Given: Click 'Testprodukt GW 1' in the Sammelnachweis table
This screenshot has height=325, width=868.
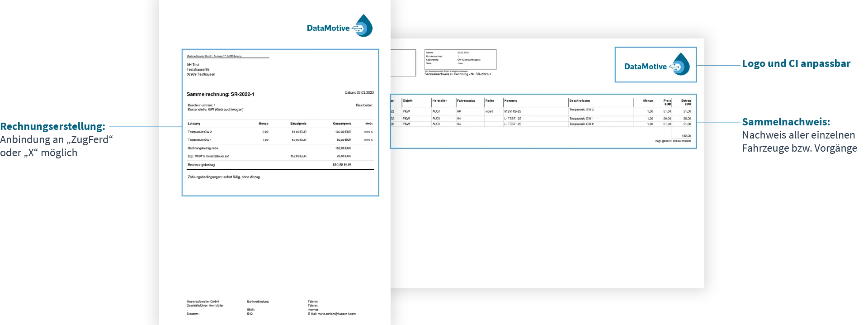Looking at the screenshot, I should click(x=581, y=119).
